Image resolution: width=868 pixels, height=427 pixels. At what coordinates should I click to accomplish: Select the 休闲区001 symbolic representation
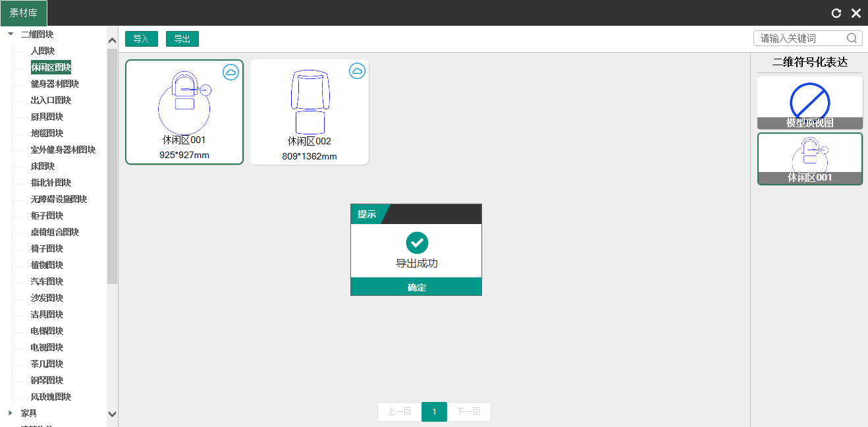[x=810, y=158]
